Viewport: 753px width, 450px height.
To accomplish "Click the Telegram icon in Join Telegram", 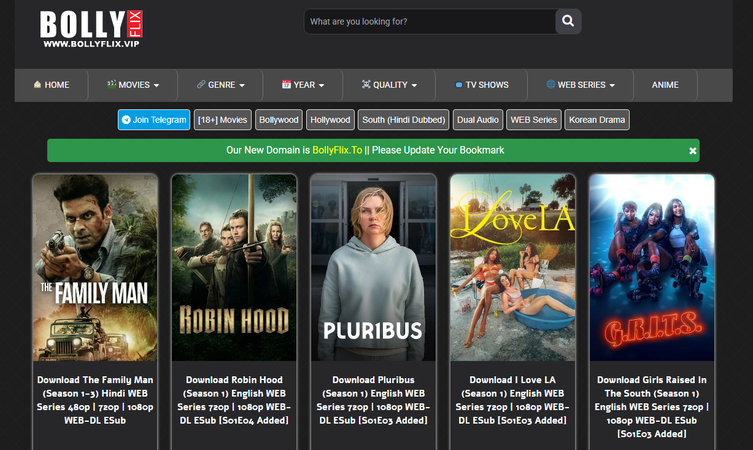I will click(x=126, y=120).
